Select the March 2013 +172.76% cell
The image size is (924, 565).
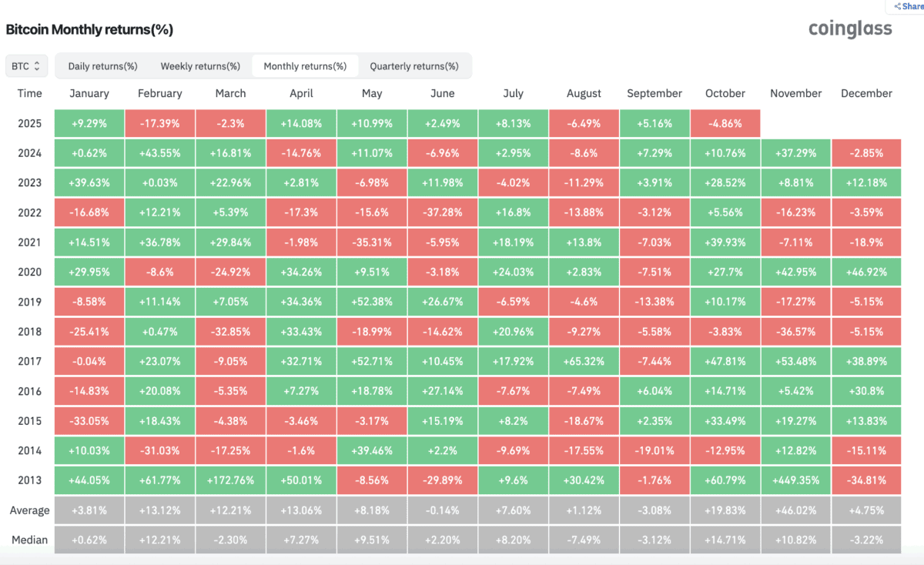coord(230,480)
